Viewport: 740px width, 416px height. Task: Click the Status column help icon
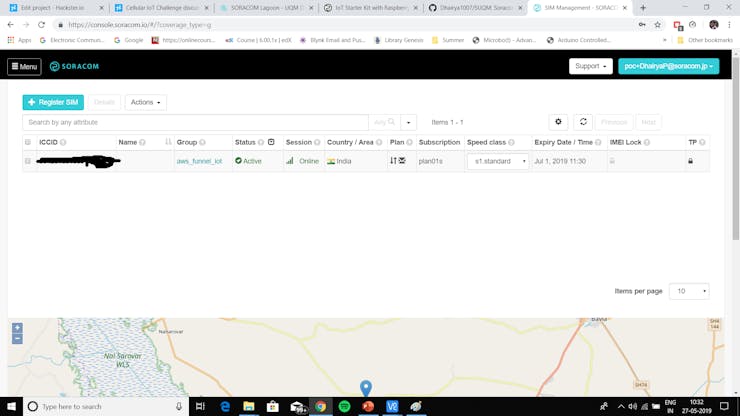(x=261, y=142)
